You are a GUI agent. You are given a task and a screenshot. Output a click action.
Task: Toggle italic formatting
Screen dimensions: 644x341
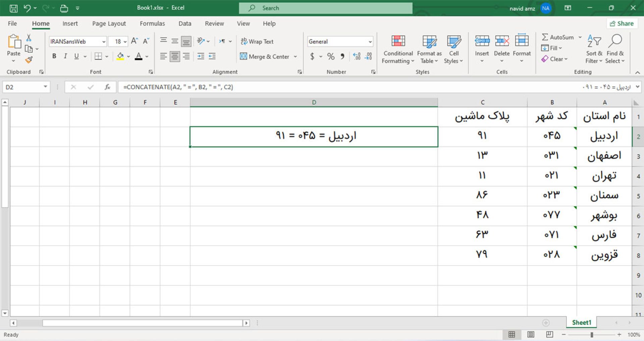pos(65,56)
